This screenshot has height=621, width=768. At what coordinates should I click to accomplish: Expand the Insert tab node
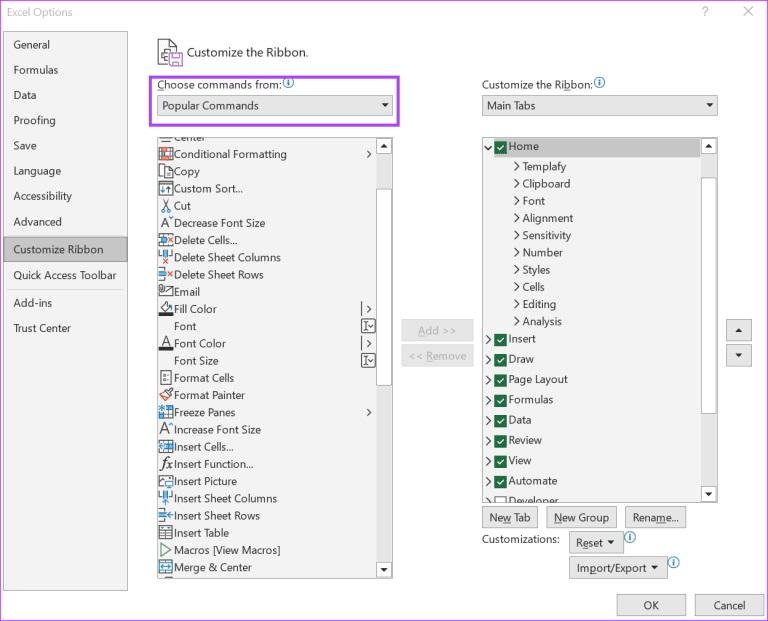(488, 339)
